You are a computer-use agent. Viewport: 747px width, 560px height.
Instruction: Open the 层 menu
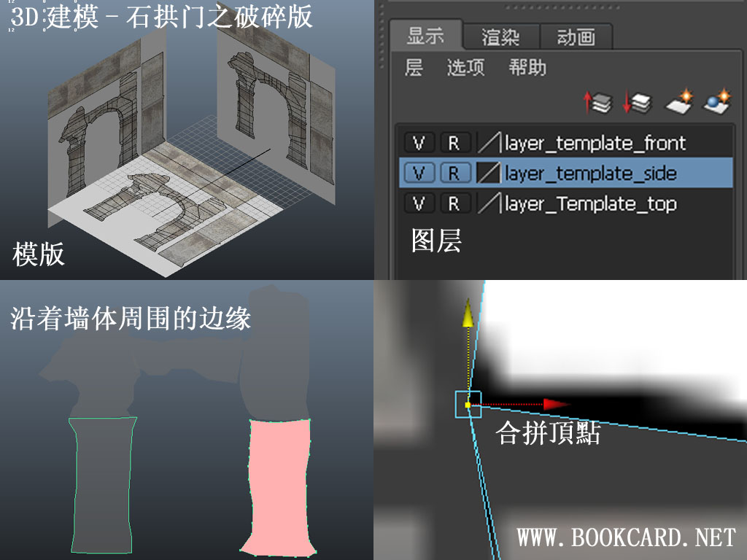point(413,68)
